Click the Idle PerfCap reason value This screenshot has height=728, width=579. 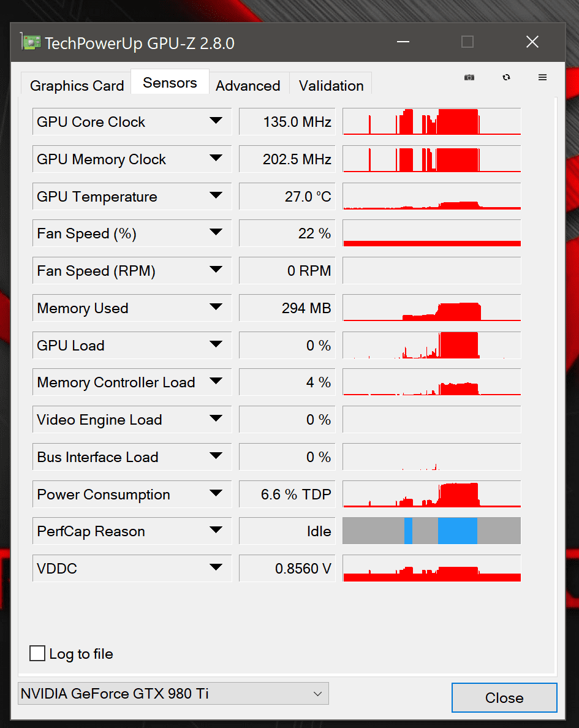click(x=287, y=531)
